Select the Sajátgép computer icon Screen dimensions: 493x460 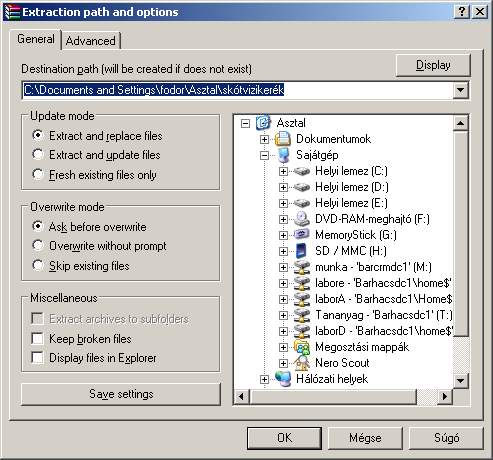[x=283, y=155]
